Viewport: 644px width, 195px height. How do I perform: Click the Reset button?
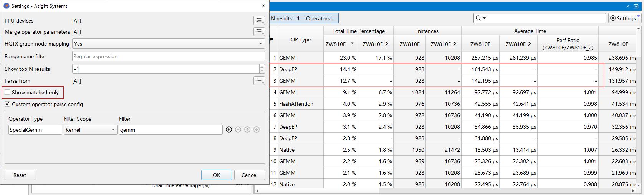tap(20, 175)
